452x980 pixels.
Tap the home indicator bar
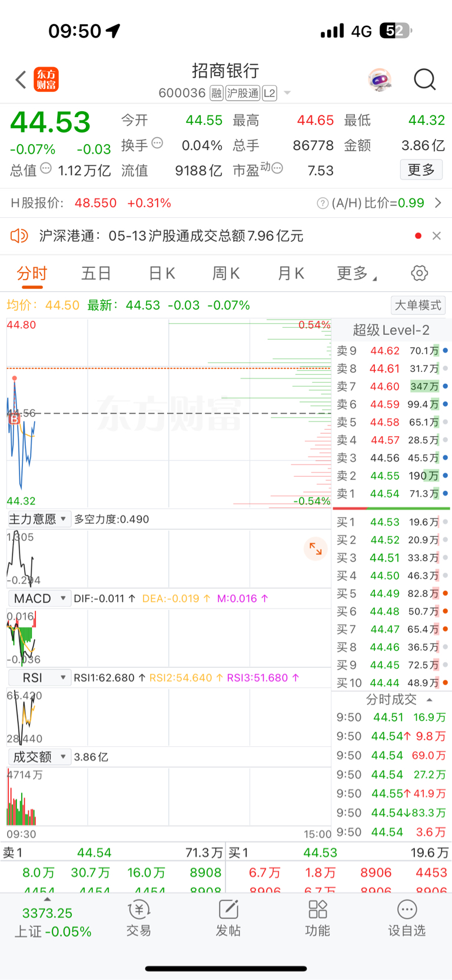[x=226, y=968]
